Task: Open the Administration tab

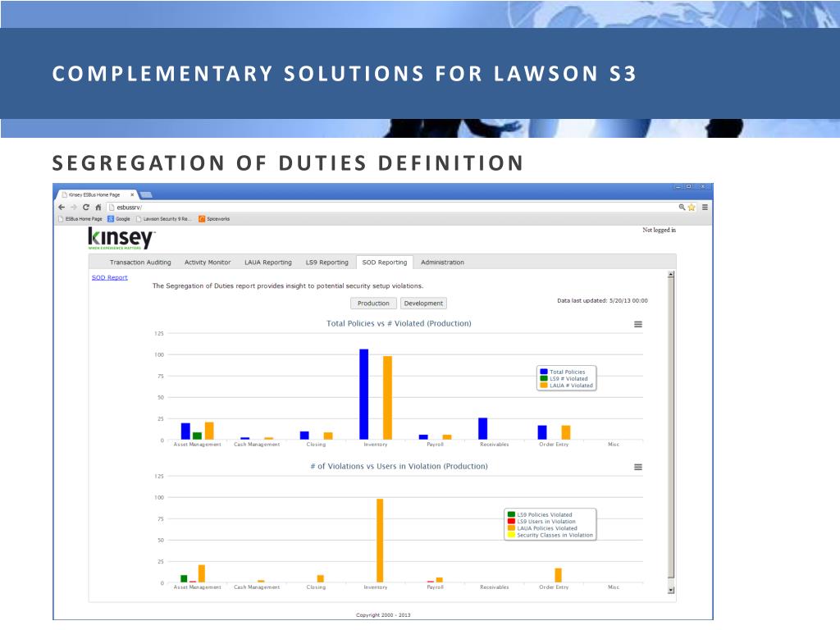Action: (x=442, y=262)
